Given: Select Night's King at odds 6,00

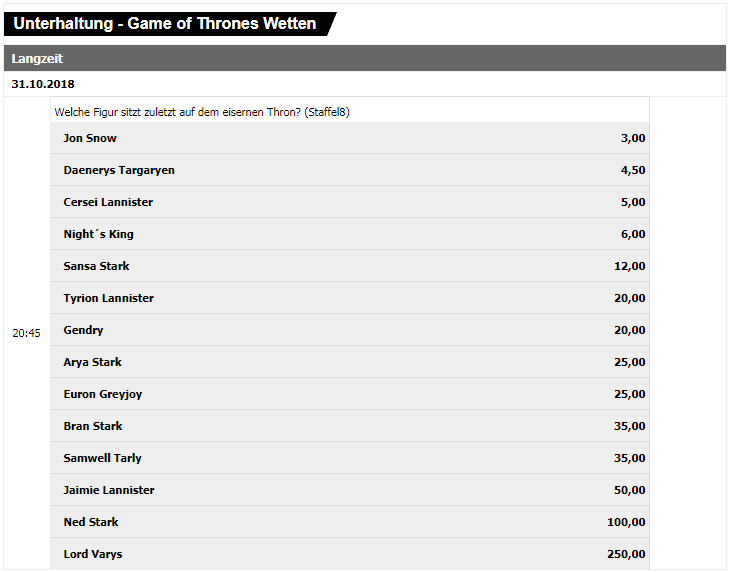Looking at the screenshot, I should click(x=350, y=234).
